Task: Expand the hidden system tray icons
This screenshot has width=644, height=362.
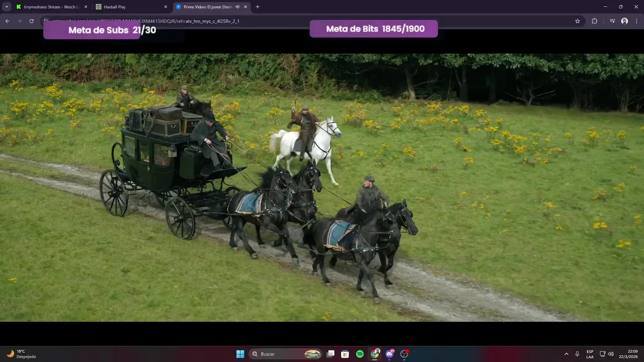Action: pos(566,354)
